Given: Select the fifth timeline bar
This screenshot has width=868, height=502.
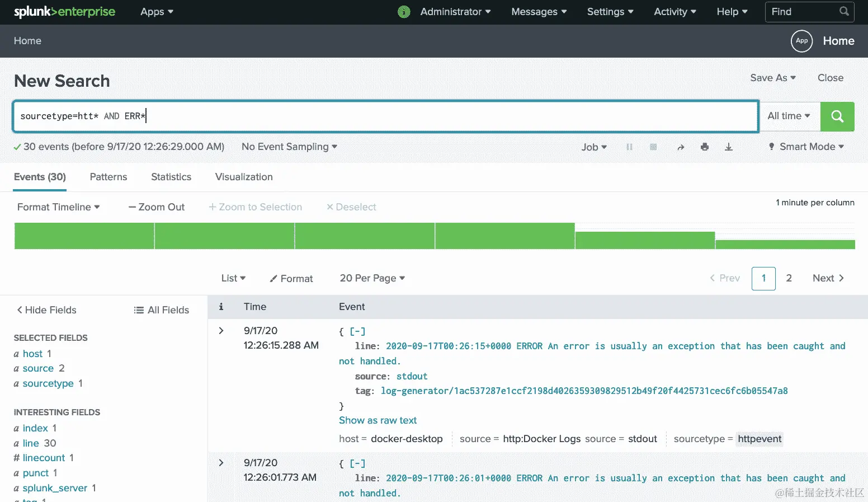Looking at the screenshot, I should click(x=645, y=240).
